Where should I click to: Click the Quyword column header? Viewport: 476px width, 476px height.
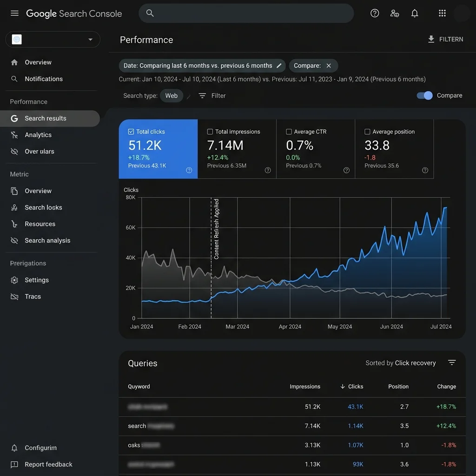click(x=139, y=386)
